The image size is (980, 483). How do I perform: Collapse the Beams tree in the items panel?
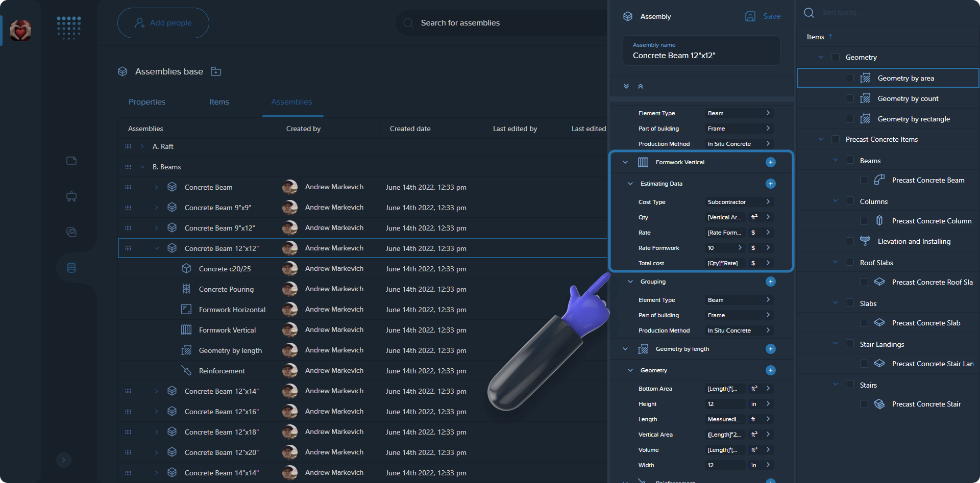coord(836,160)
